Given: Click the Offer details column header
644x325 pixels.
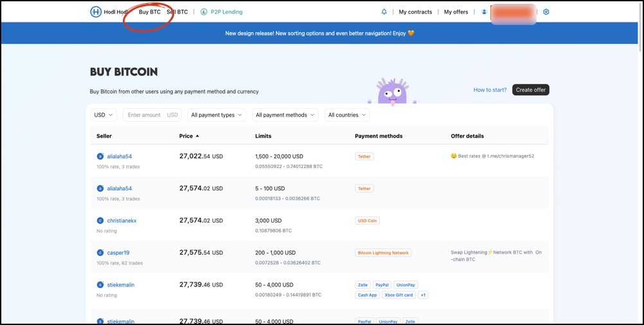Looking at the screenshot, I should pyautogui.click(x=467, y=136).
